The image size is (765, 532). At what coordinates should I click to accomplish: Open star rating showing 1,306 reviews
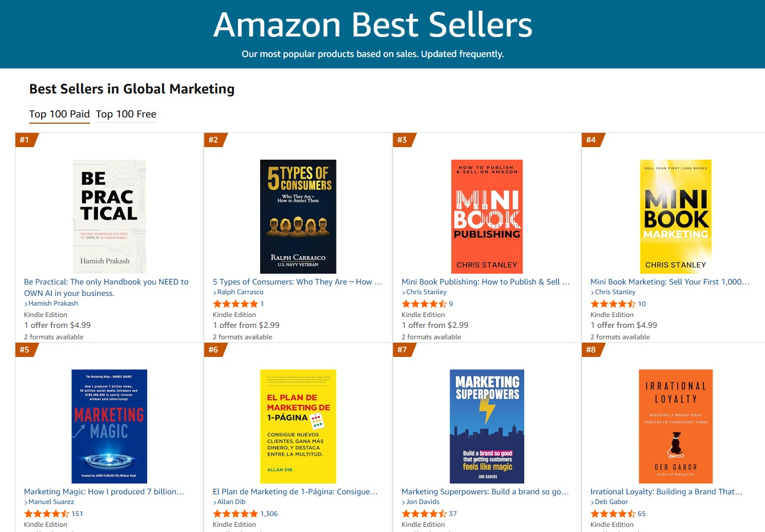coord(234,513)
